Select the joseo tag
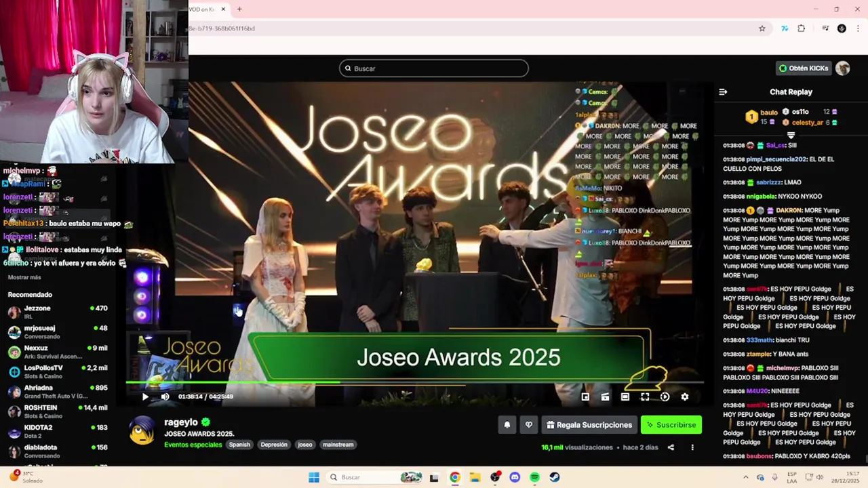 coord(305,445)
